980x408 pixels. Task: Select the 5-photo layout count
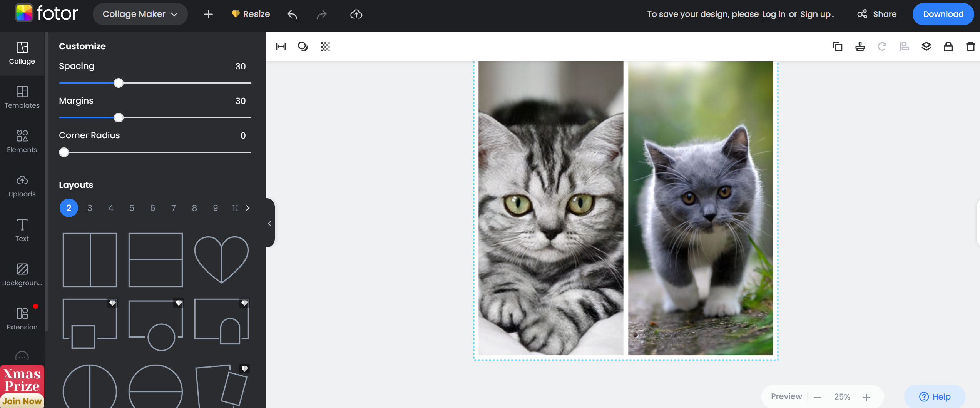click(132, 208)
